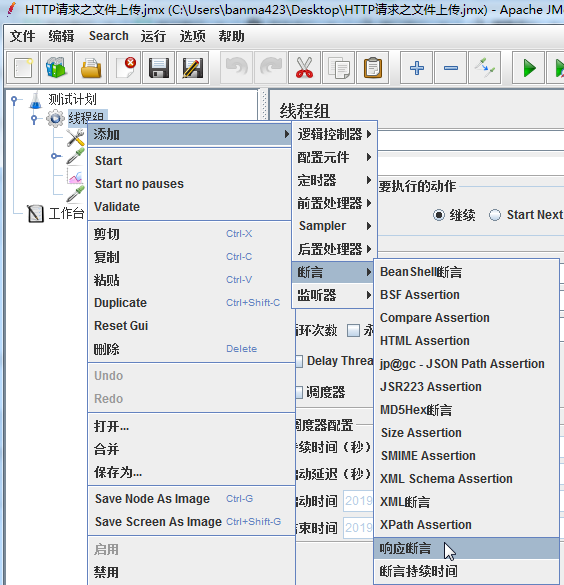Click the wrench-screwdriver config element icon in tree

click(76, 138)
